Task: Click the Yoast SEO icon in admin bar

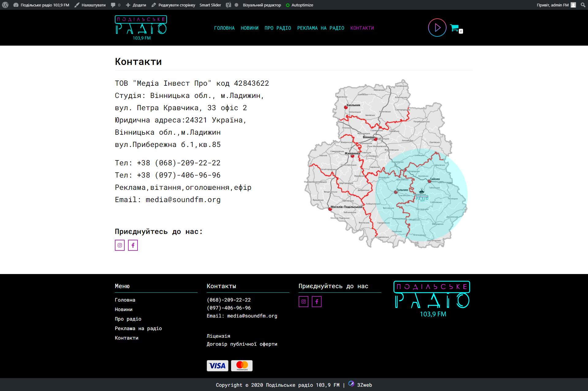Action: pyautogui.click(x=228, y=5)
